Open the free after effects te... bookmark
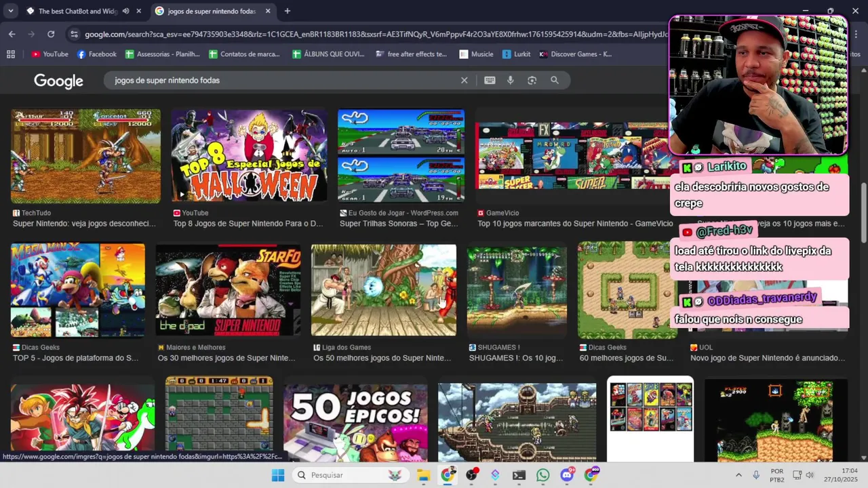 coord(411,54)
